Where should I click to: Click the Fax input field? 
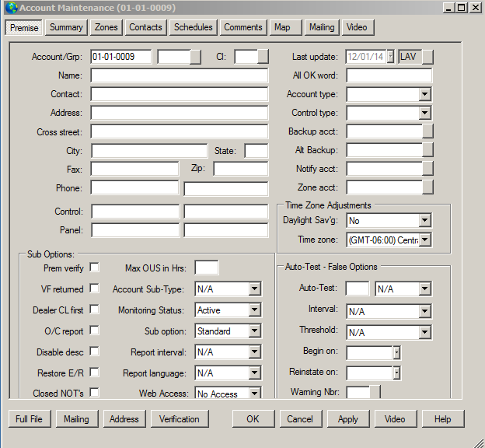tap(134, 169)
